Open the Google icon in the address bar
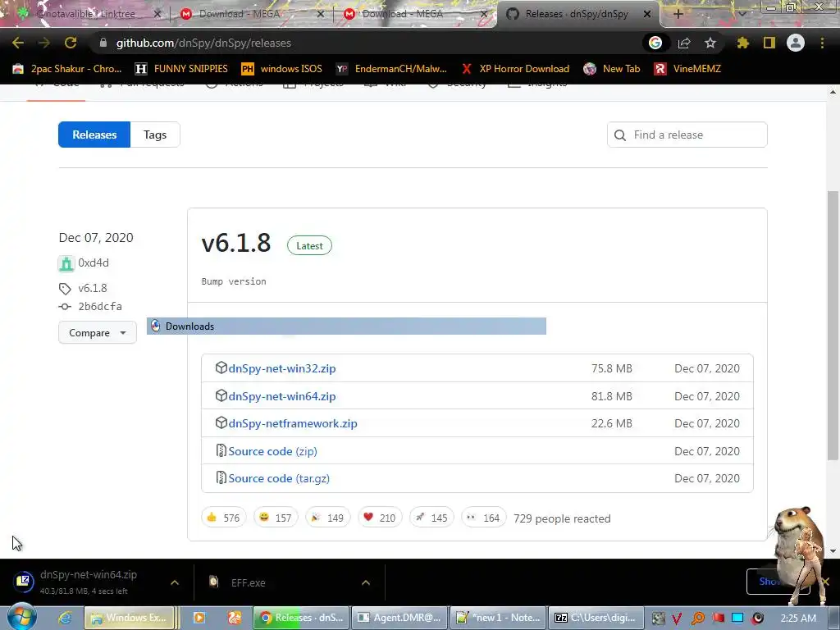Image resolution: width=840 pixels, height=630 pixels. click(x=655, y=43)
